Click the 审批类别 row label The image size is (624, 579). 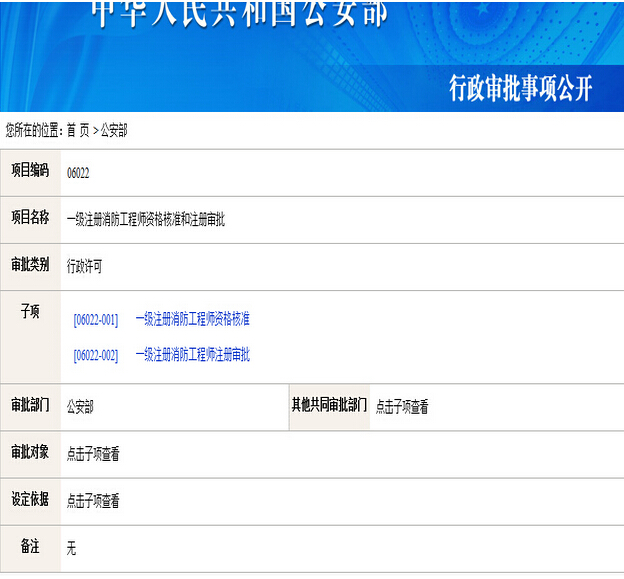[30, 265]
